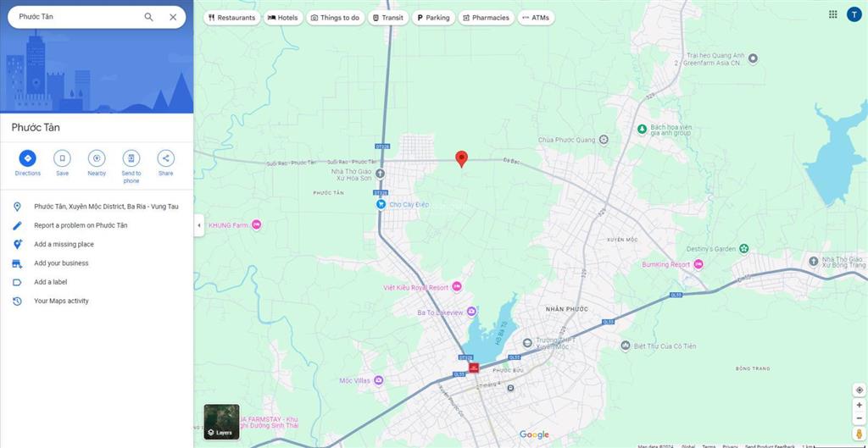Select KHUNG Farm lodging marker
Viewport: 868px width, 448px height.
coord(256,224)
